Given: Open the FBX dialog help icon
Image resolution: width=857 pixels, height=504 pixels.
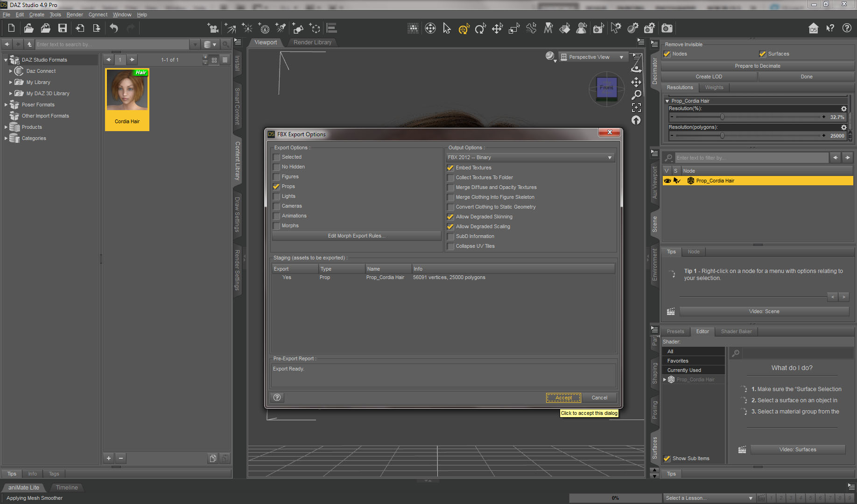Looking at the screenshot, I should (x=277, y=398).
